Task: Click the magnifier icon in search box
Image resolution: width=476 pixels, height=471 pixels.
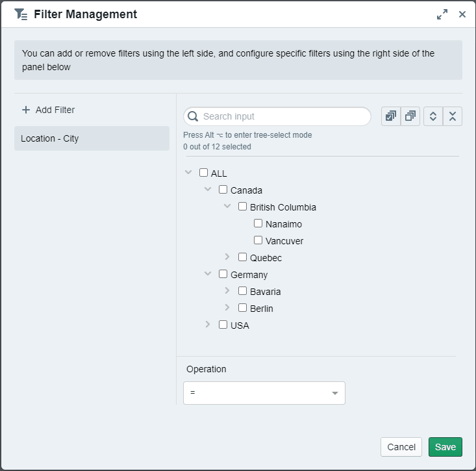Action: (193, 116)
